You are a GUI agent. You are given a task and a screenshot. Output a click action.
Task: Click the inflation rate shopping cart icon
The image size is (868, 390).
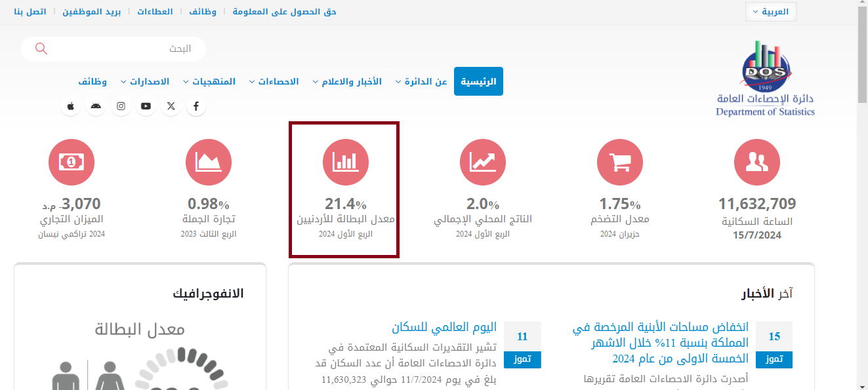click(619, 162)
